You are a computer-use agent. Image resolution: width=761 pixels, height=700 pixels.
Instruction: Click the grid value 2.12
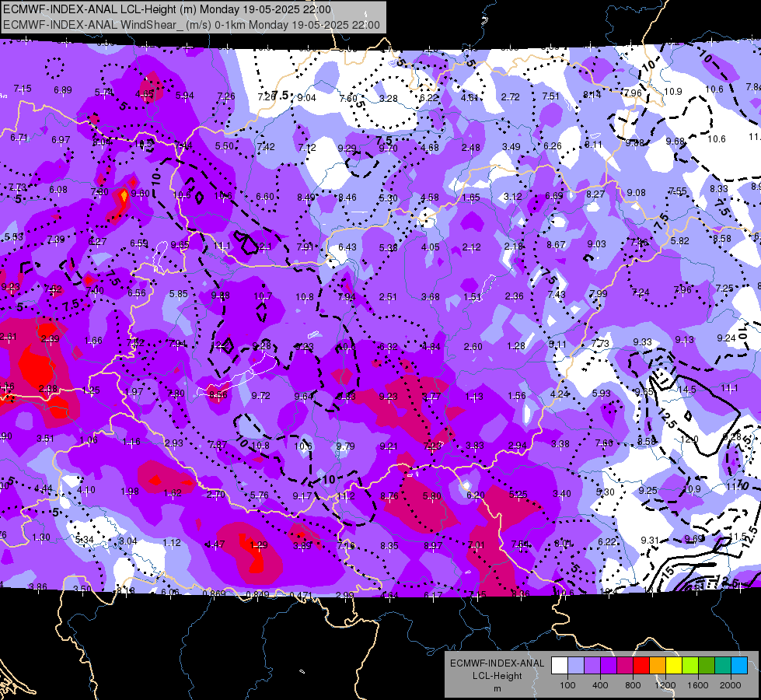(471, 247)
